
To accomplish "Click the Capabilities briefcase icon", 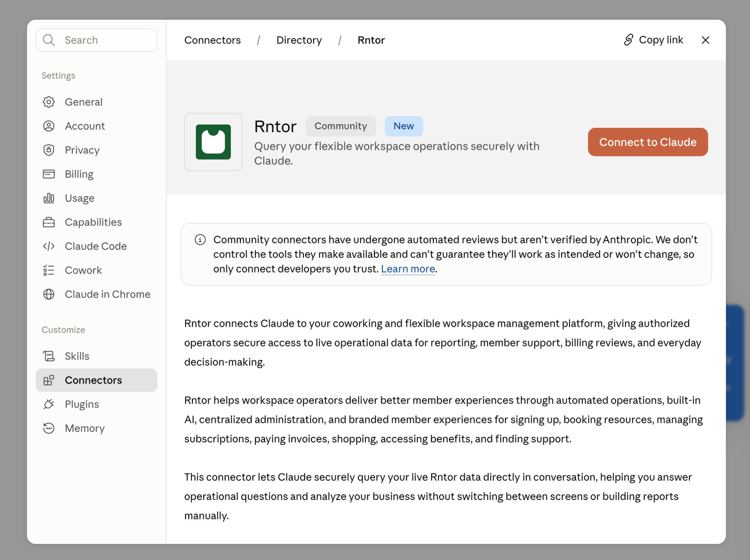I will point(49,222).
